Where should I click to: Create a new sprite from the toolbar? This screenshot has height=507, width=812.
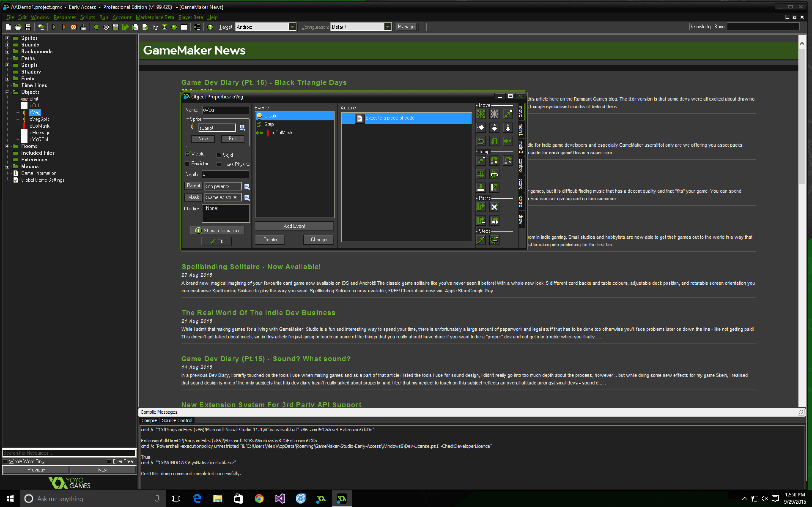[x=96, y=27]
